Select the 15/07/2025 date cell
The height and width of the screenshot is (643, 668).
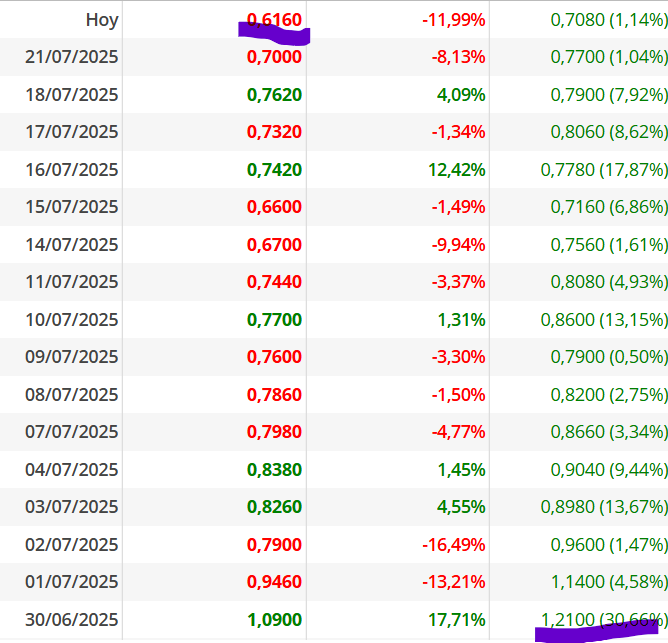[72, 207]
